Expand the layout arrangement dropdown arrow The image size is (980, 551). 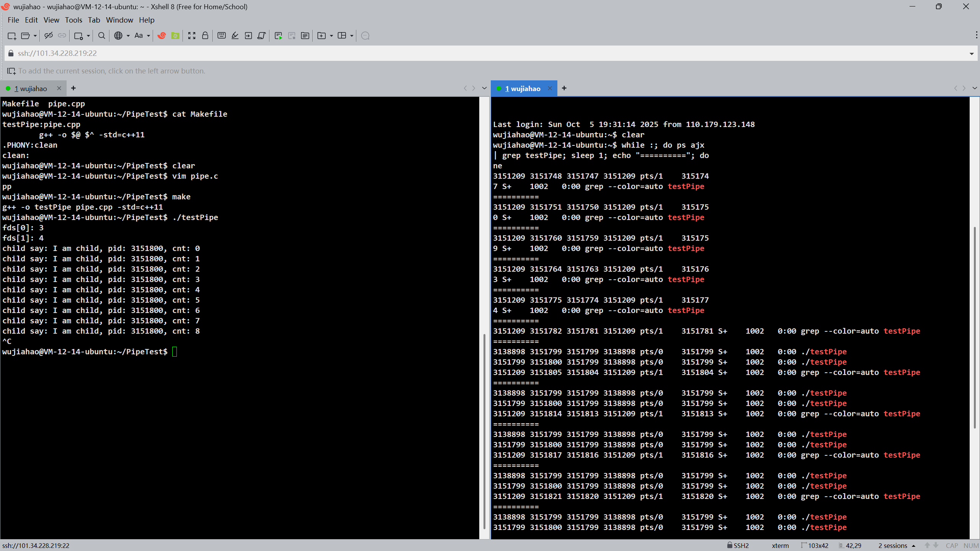[x=352, y=36]
